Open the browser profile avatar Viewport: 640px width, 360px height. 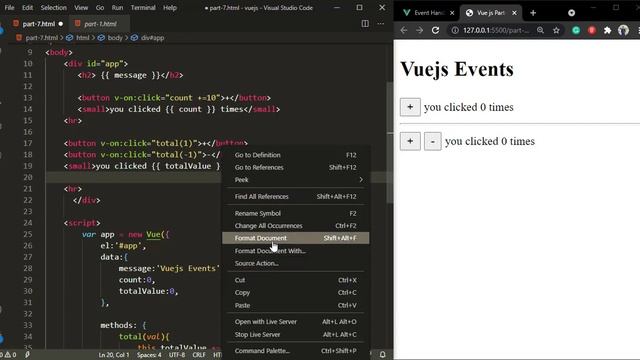[x=623, y=30]
